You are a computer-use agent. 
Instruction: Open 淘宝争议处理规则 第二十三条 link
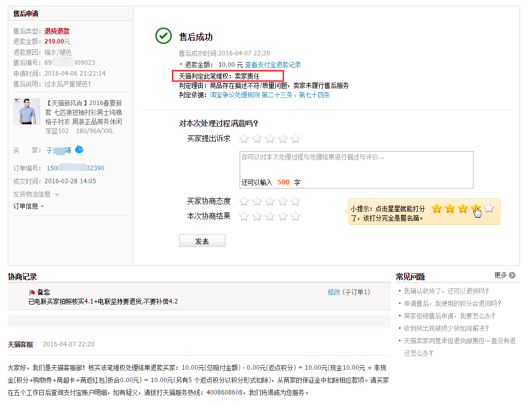251,95
